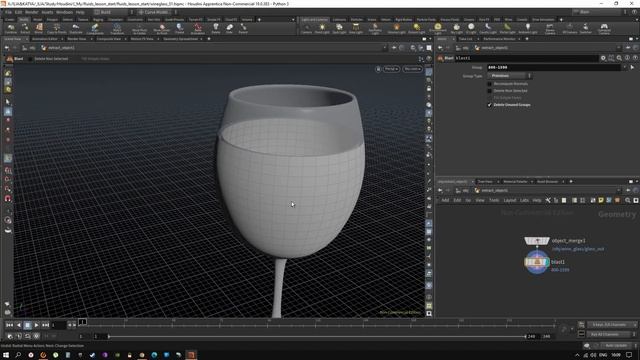Open the Lights and Cameras shelf tab
Image resolution: width=640 pixels, height=360 pixels.
tap(314, 19)
